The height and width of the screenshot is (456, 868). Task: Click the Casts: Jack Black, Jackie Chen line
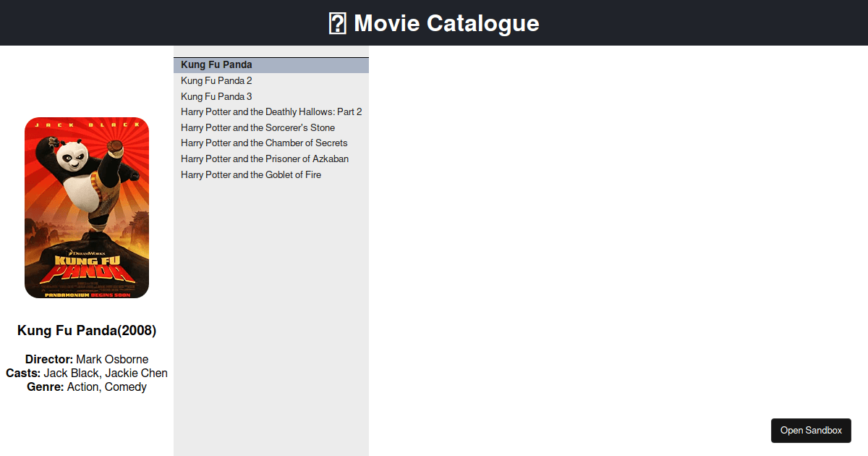click(x=87, y=373)
